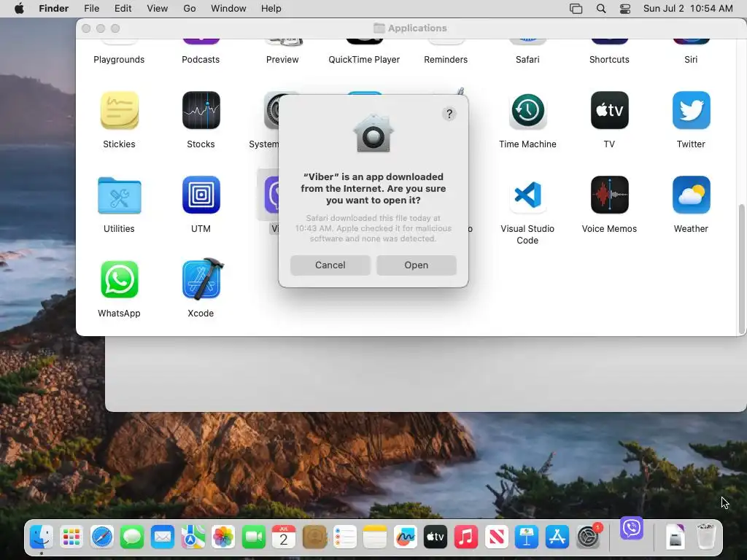Open the Edit menu
Viewport: 747px width, 560px height.
coord(123,9)
